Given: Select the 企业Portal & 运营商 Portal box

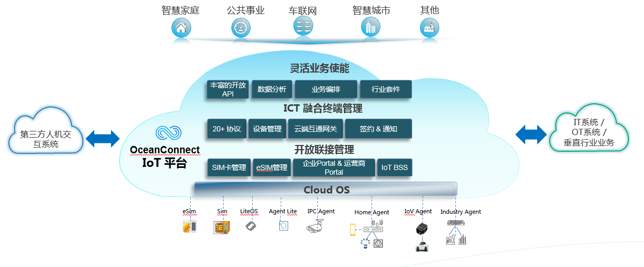Looking at the screenshot, I should (x=334, y=168).
